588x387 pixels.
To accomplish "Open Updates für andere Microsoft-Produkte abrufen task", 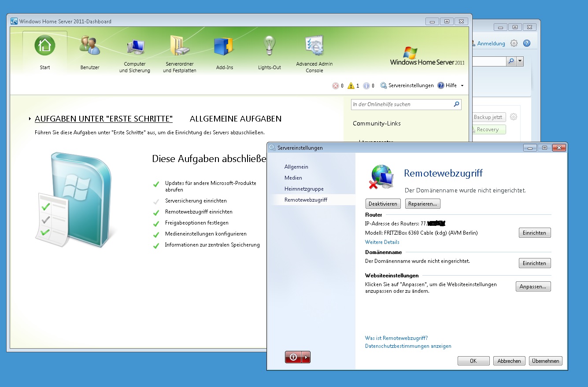I will [x=211, y=186].
